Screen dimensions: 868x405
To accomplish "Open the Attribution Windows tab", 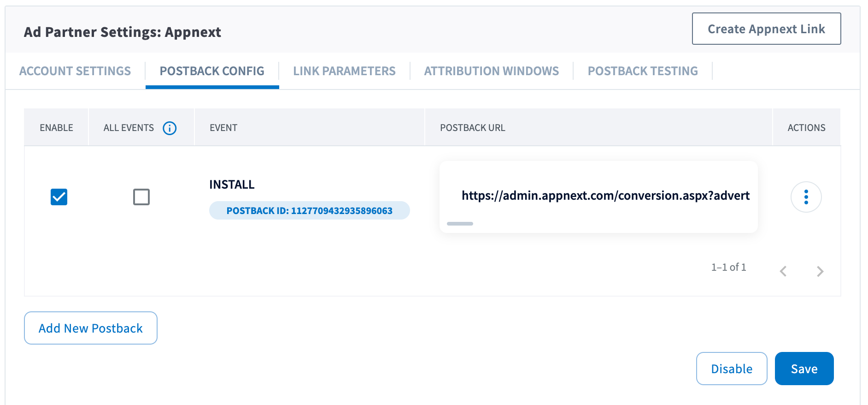I will coord(491,71).
